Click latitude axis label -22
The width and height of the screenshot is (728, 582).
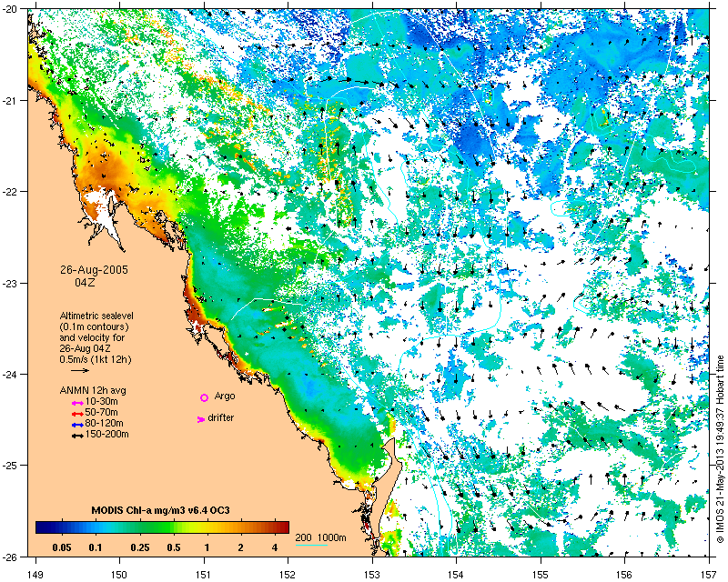click(11, 192)
